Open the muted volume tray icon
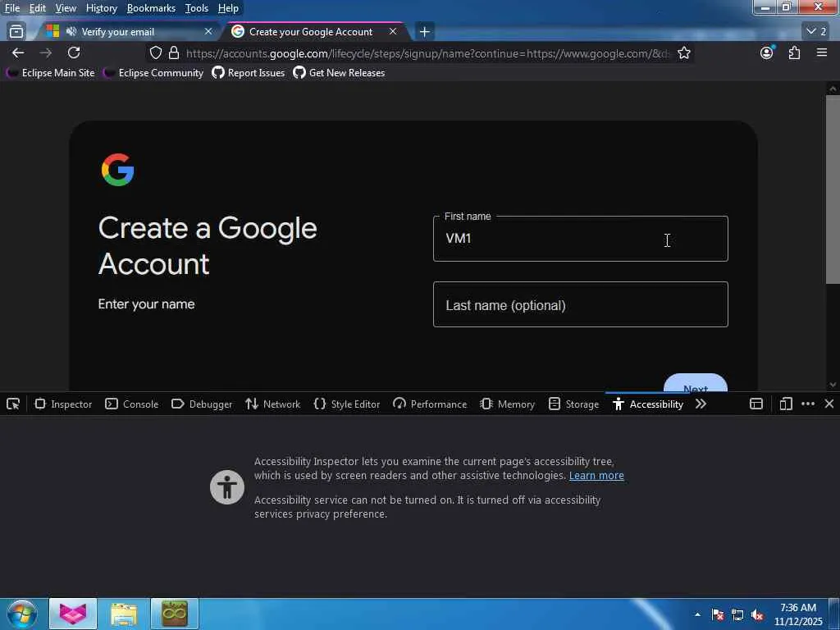Image resolution: width=840 pixels, height=630 pixels. tap(757, 615)
